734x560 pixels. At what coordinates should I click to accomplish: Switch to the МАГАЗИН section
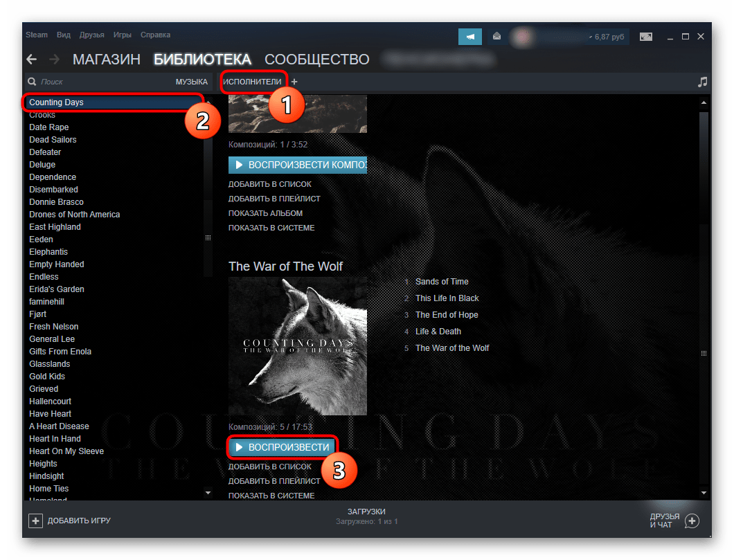click(106, 60)
